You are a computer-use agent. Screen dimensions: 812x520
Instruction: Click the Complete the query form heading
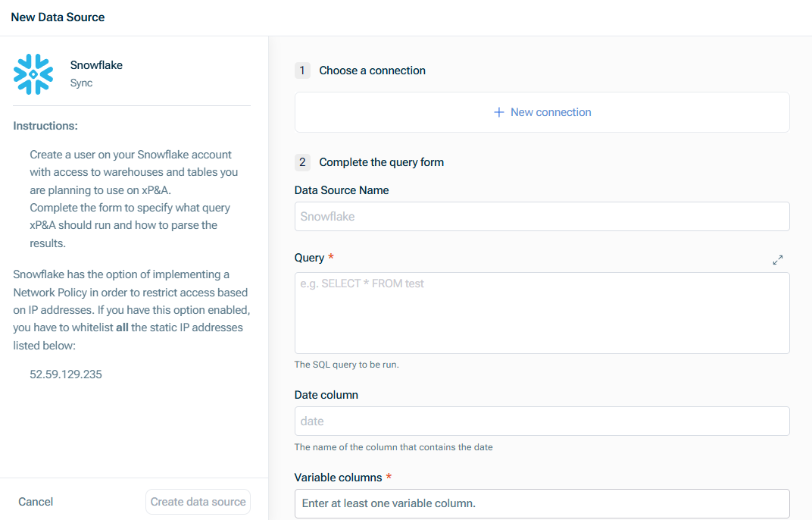381,162
